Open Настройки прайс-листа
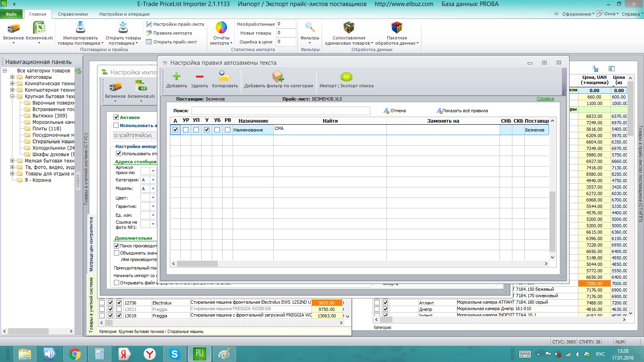 click(x=175, y=24)
